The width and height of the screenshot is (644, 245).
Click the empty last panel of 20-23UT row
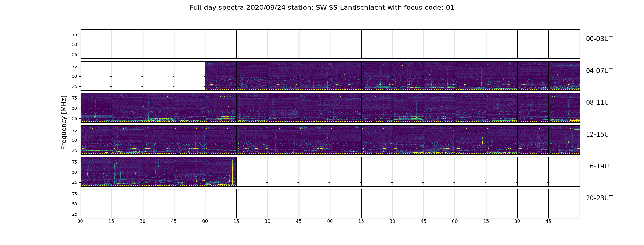[x=564, y=204]
